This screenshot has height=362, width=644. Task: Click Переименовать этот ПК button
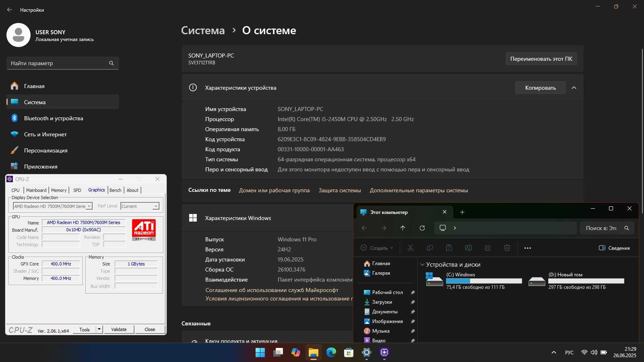[x=541, y=59]
